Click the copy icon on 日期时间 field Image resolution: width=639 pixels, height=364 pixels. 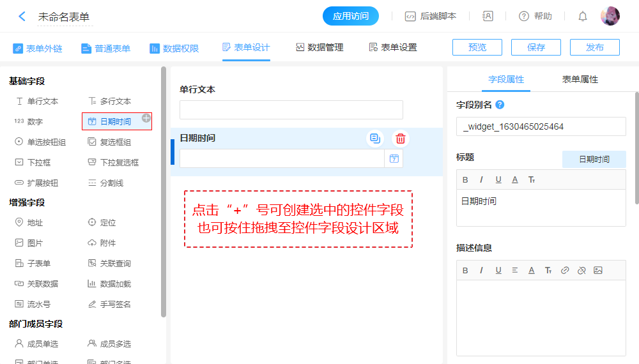(x=375, y=139)
